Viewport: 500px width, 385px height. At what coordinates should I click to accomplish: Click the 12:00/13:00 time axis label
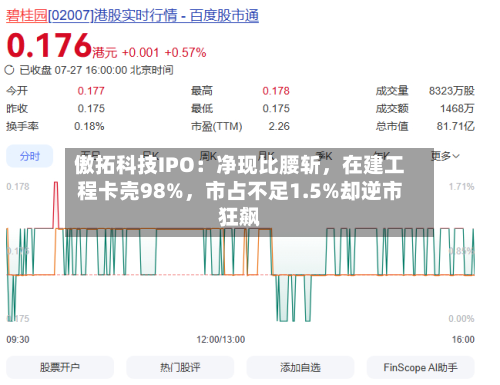point(221,339)
